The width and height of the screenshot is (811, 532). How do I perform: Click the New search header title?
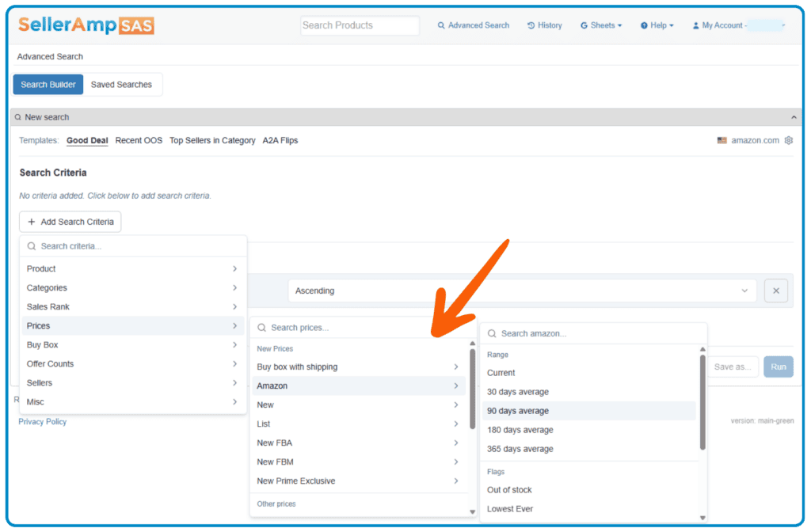[47, 117]
